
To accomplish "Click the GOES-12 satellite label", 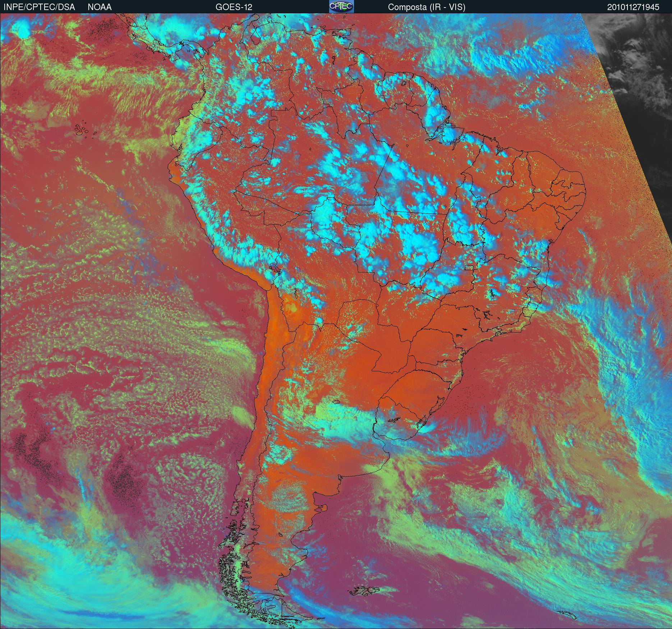I will point(234,7).
